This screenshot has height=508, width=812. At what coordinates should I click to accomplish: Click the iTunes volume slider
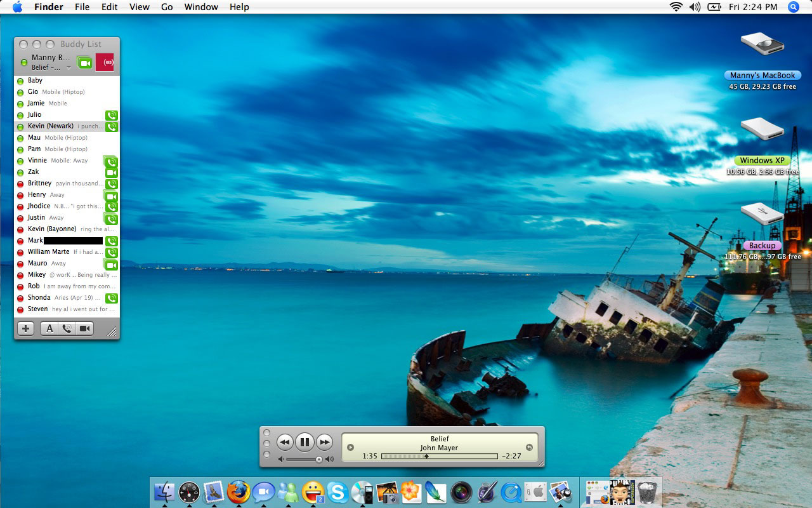(x=304, y=459)
